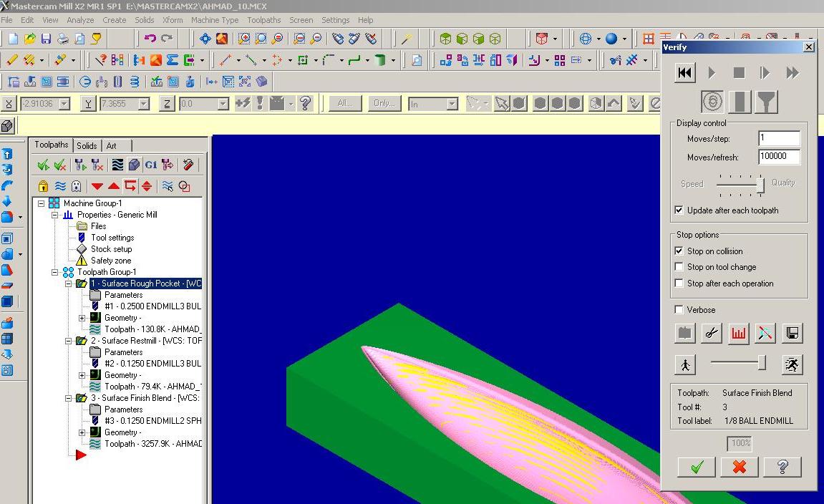Click the New file icon
Screen dimensions: 824x504
pyautogui.click(x=13, y=39)
